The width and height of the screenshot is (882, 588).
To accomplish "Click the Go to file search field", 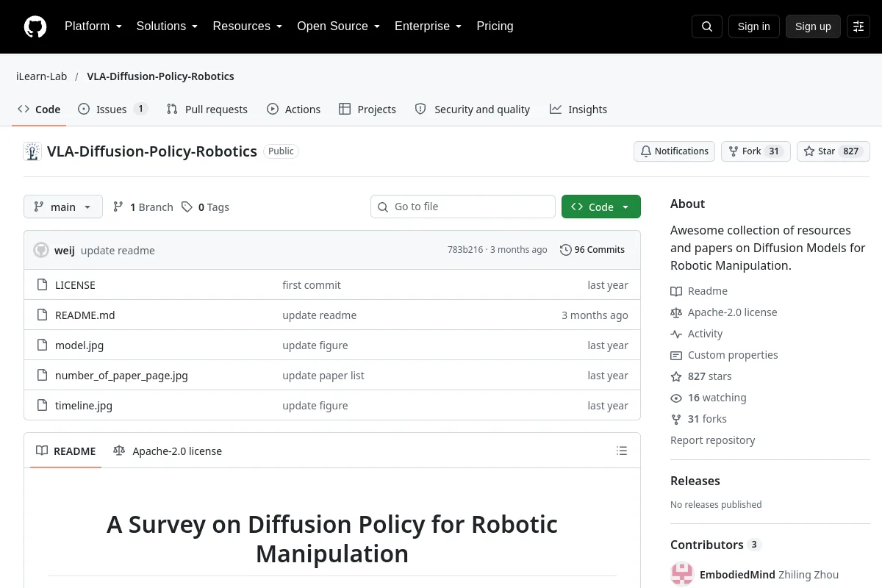I will point(463,207).
